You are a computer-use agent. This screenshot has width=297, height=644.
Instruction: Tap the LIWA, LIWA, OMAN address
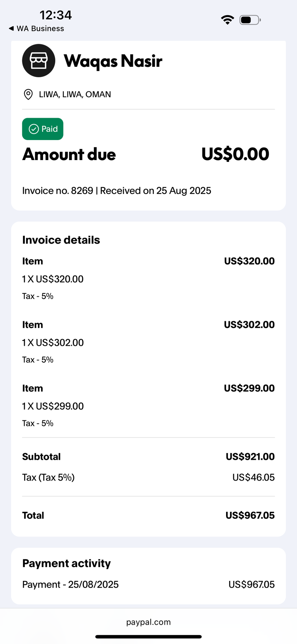pyautogui.click(x=75, y=94)
